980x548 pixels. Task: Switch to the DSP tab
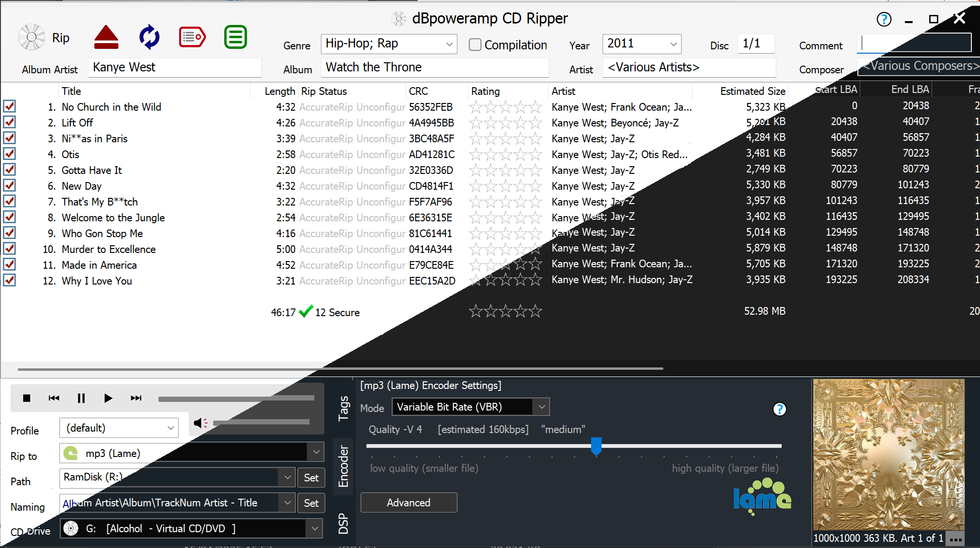pos(343,524)
